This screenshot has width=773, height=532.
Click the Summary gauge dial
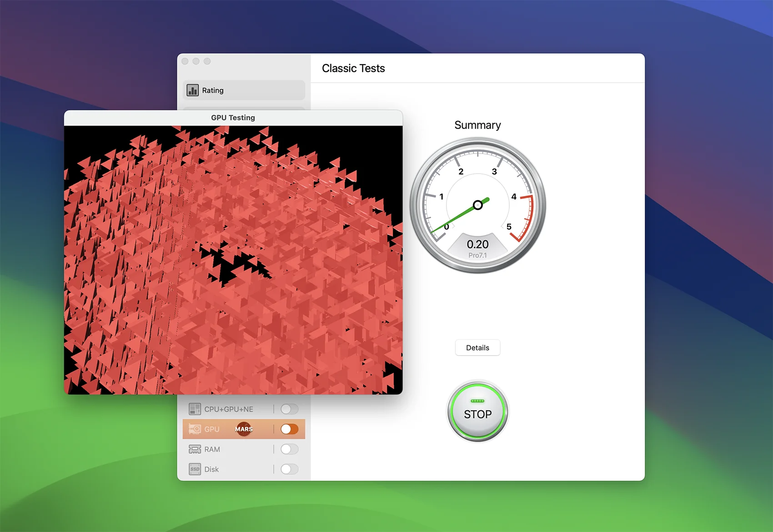click(478, 205)
